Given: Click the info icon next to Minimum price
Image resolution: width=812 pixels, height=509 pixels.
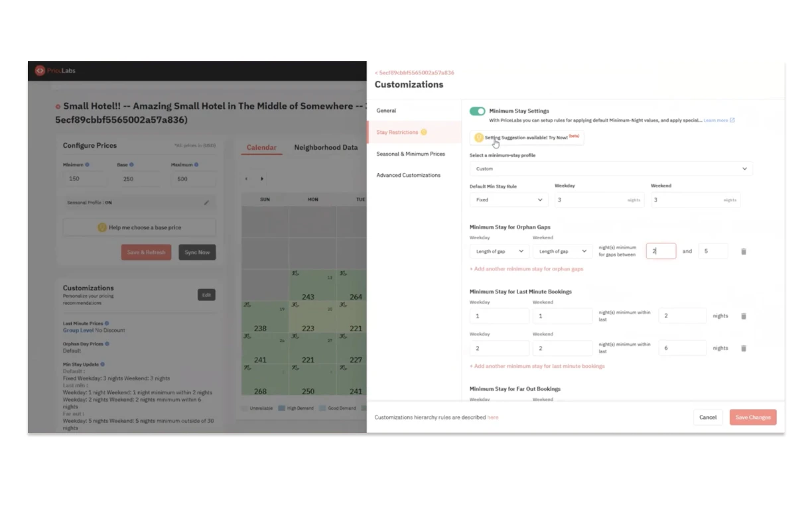Looking at the screenshot, I should [87, 164].
